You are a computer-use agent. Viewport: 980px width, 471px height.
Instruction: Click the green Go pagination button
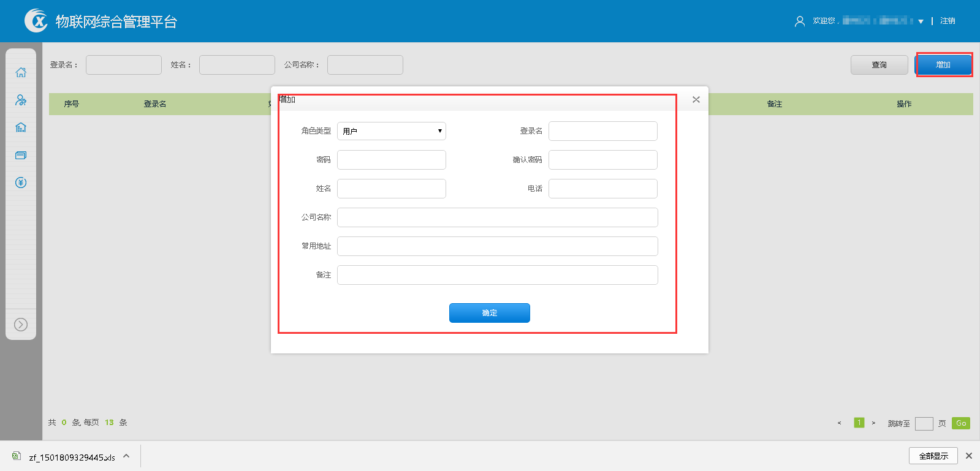[960, 423]
